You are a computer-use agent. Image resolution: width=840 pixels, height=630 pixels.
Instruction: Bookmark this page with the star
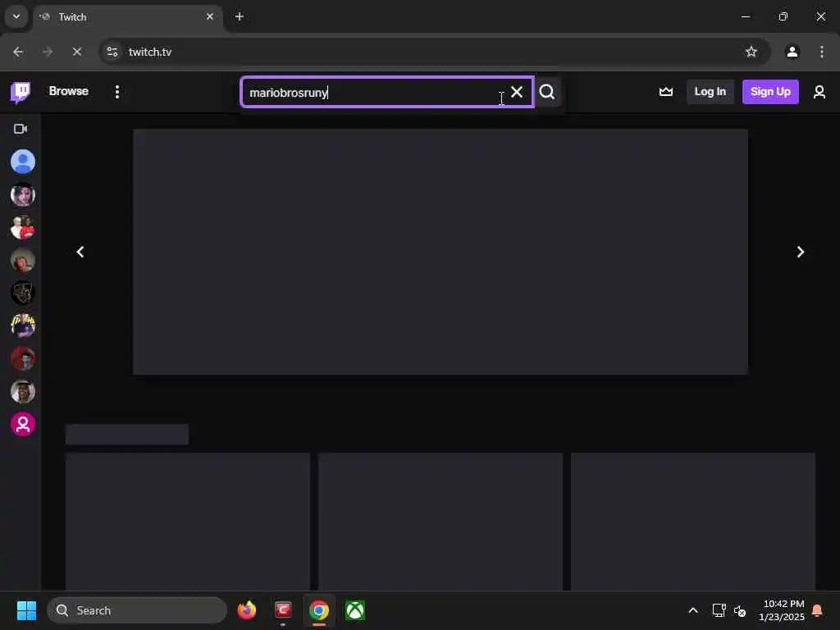pyautogui.click(x=751, y=52)
